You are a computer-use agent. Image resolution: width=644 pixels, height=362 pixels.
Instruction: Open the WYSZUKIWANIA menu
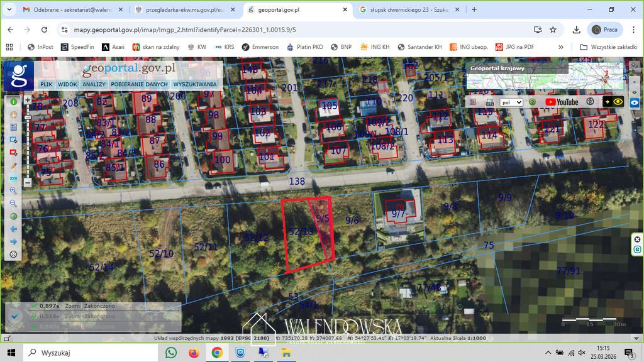coord(194,84)
